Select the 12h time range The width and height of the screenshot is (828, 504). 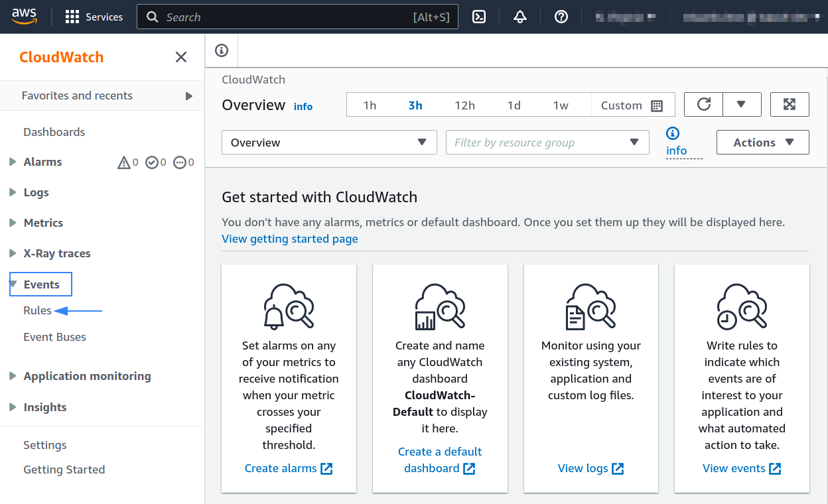[x=464, y=105]
